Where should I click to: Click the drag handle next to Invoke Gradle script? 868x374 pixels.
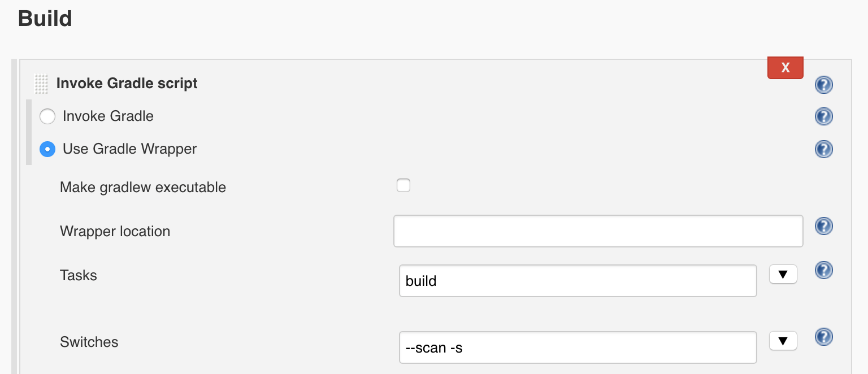click(x=40, y=84)
